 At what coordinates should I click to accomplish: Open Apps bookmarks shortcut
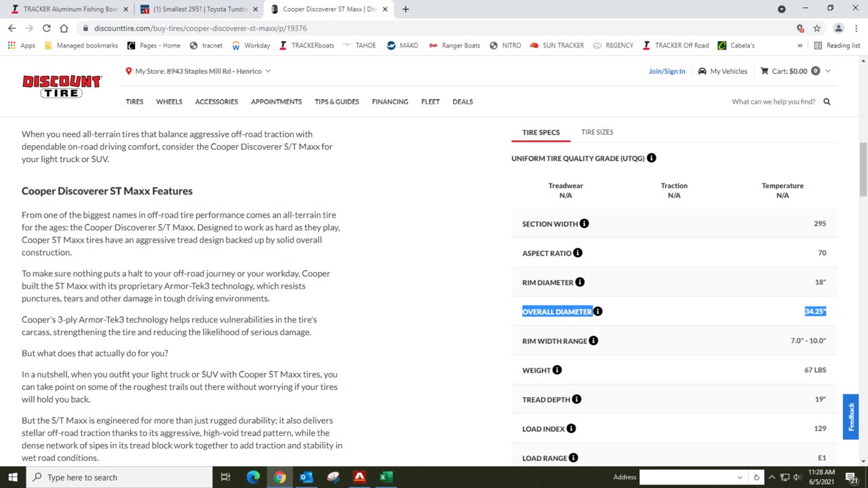[22, 45]
